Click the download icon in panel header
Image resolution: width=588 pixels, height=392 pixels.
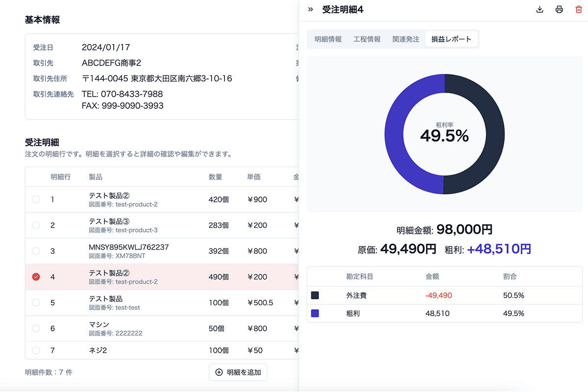pos(540,10)
